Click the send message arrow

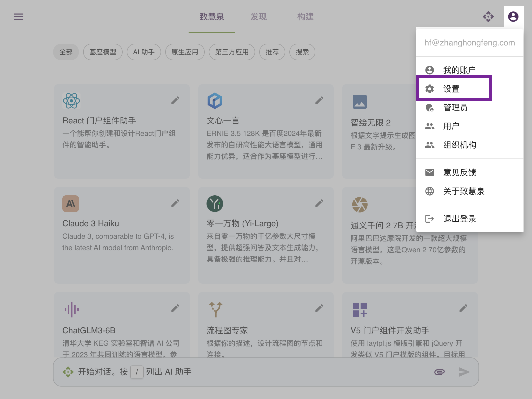tap(464, 372)
